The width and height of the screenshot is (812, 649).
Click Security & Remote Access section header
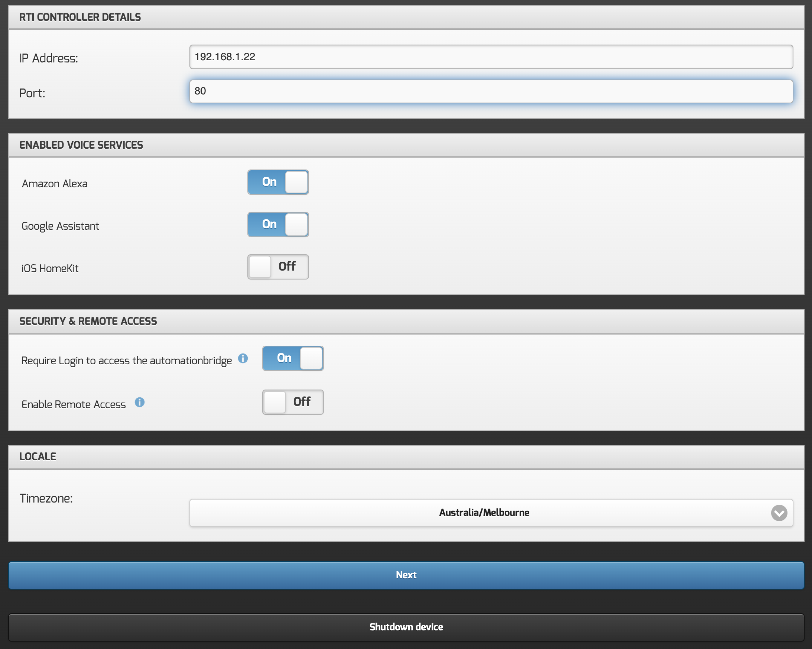[x=88, y=321]
